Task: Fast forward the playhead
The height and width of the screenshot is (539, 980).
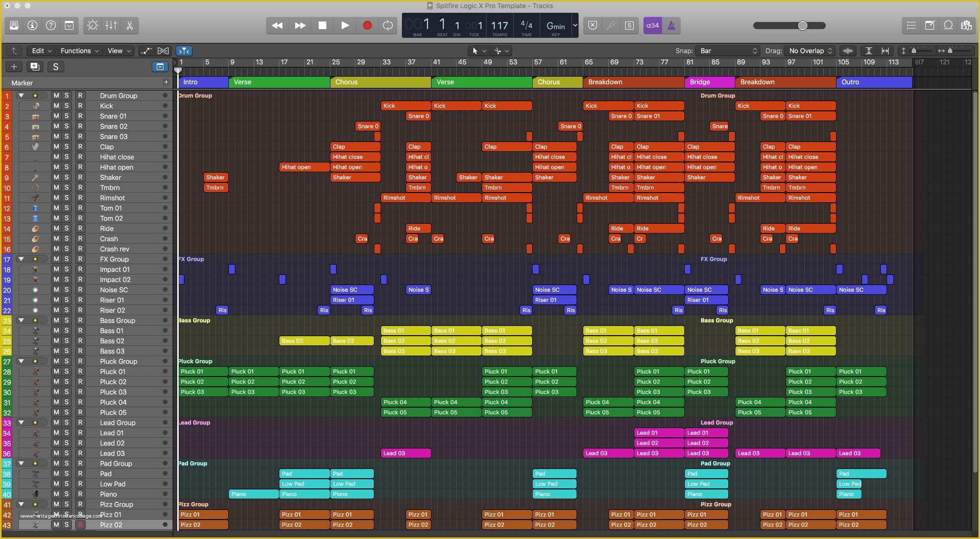Action: pyautogui.click(x=300, y=26)
